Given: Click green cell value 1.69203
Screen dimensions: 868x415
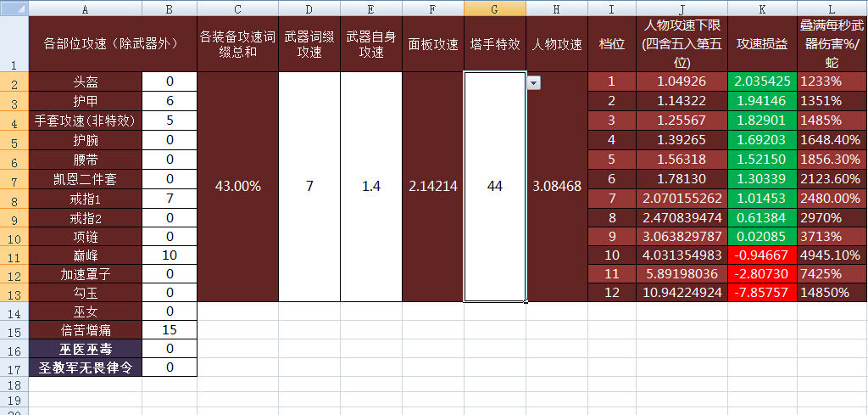Looking at the screenshot, I should click(x=762, y=140).
